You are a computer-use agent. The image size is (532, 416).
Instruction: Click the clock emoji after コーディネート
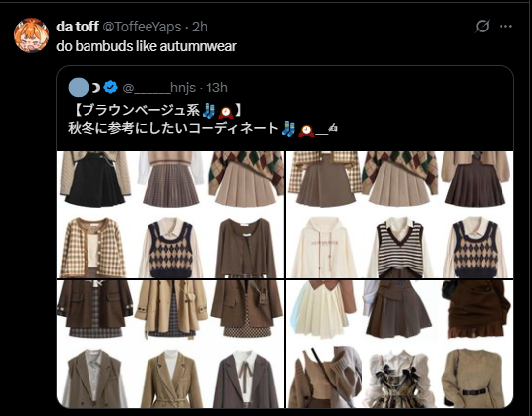coord(306,129)
